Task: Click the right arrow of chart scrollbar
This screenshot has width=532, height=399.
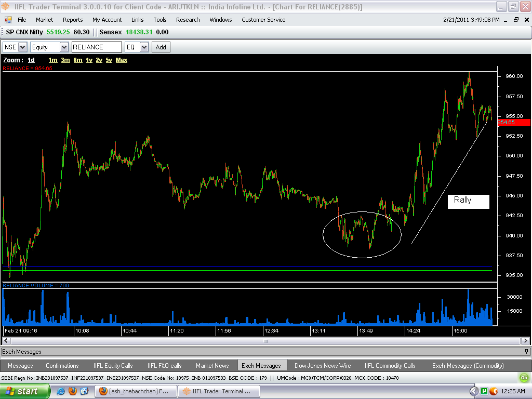Action: [525, 341]
